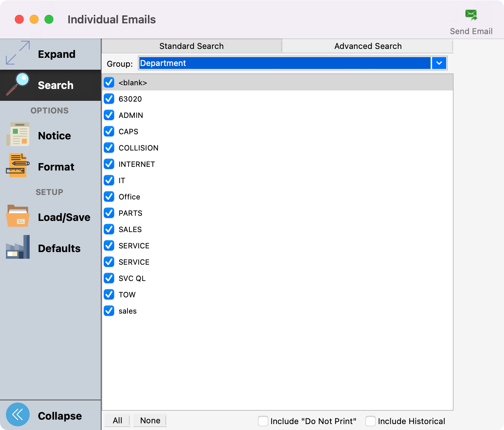
Task: Click the Load/Save folder icon
Action: point(18,216)
